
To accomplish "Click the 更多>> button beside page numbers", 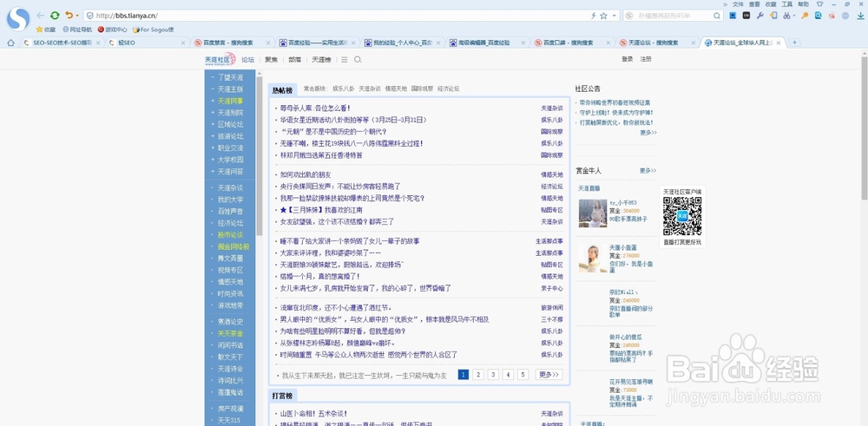I will (x=549, y=375).
